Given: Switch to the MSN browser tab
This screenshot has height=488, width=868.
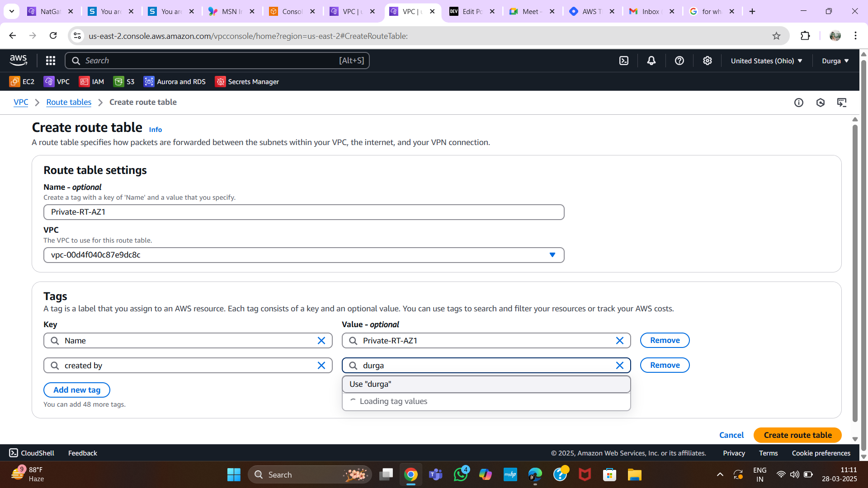Looking at the screenshot, I should point(231,11).
